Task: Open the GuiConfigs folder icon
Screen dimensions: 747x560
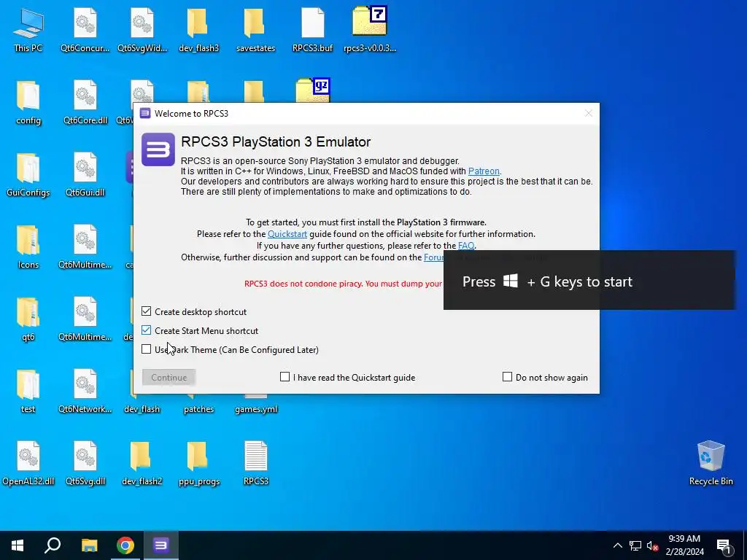Action: 28,175
